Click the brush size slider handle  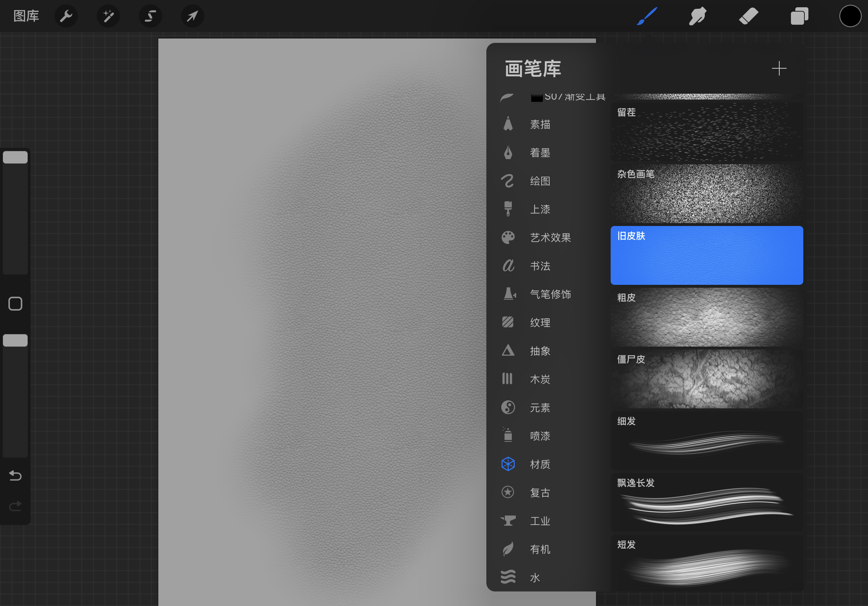click(x=15, y=157)
